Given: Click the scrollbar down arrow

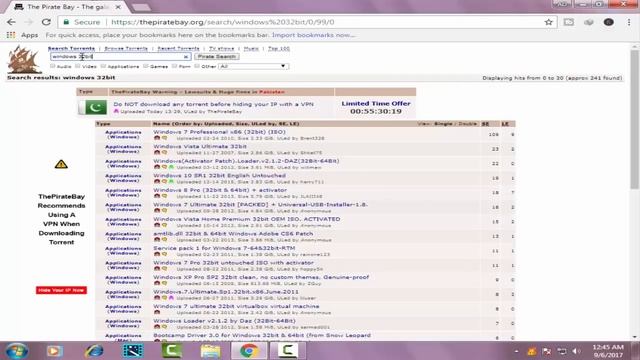Looking at the screenshot, I should [634, 337].
